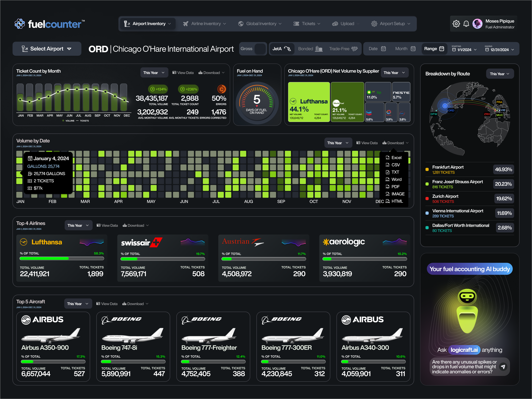This screenshot has width=532, height=399.
Task: Click the fuelcounter logo
Action: (49, 24)
